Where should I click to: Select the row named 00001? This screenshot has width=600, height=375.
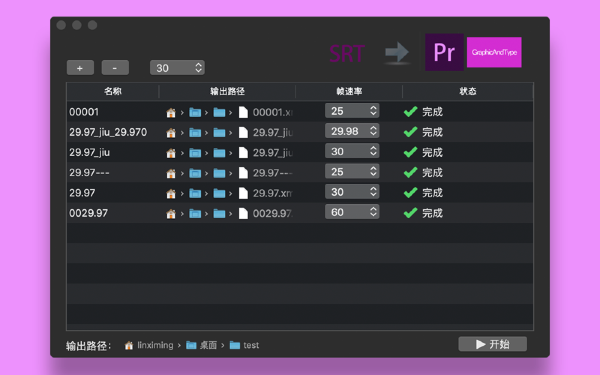tap(300, 112)
